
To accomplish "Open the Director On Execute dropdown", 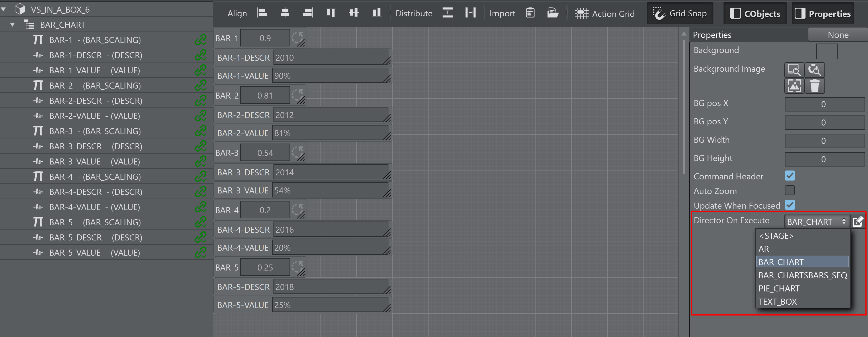I will 816,222.
